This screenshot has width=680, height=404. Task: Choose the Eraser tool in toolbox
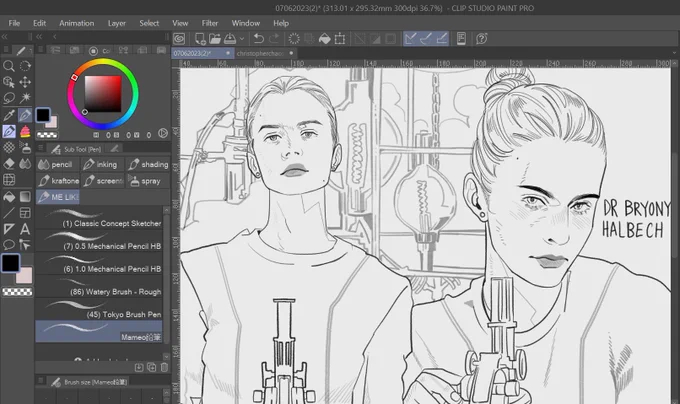tap(9, 164)
